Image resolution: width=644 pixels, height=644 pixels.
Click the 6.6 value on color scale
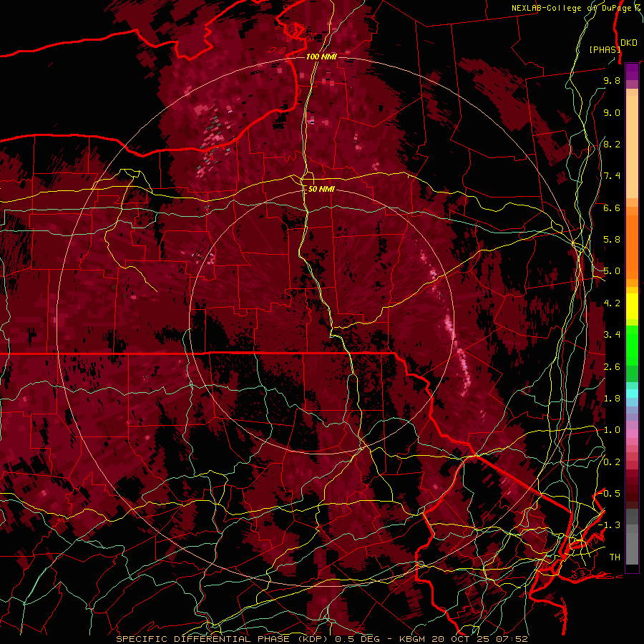pyautogui.click(x=612, y=208)
